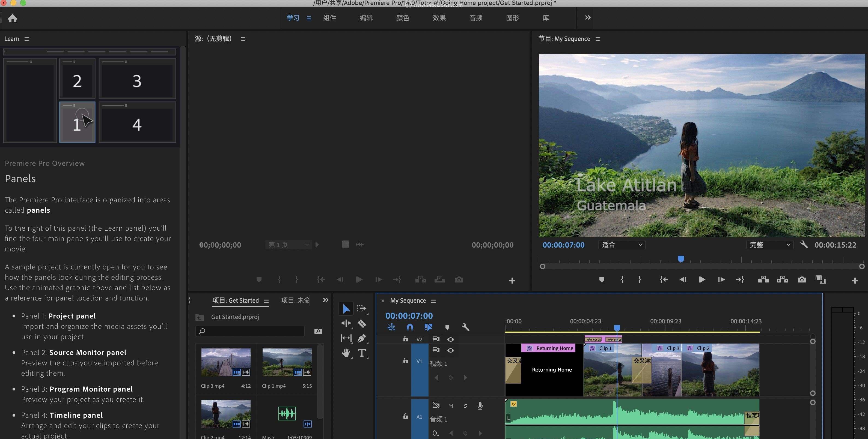Mark In point in Program Monitor
The image size is (868, 439).
click(622, 279)
